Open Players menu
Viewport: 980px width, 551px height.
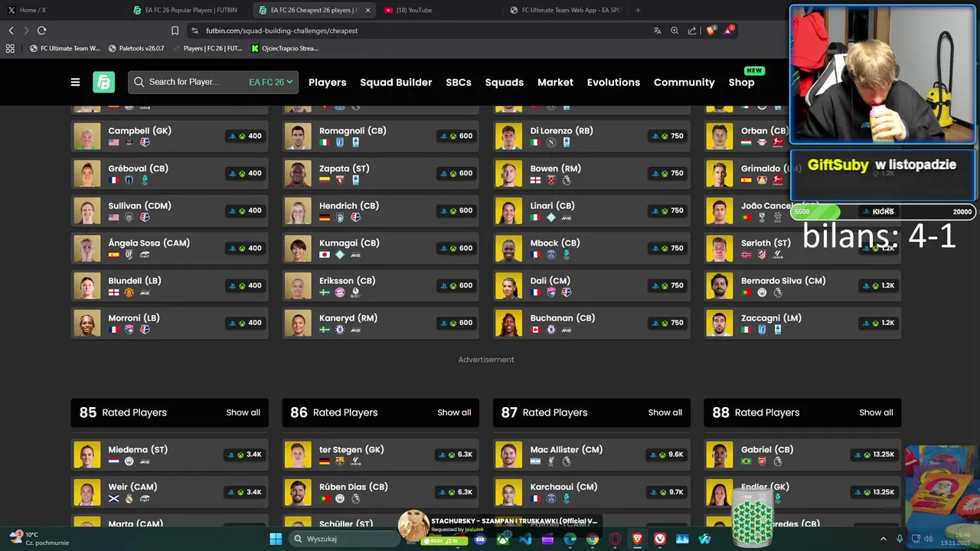click(327, 82)
